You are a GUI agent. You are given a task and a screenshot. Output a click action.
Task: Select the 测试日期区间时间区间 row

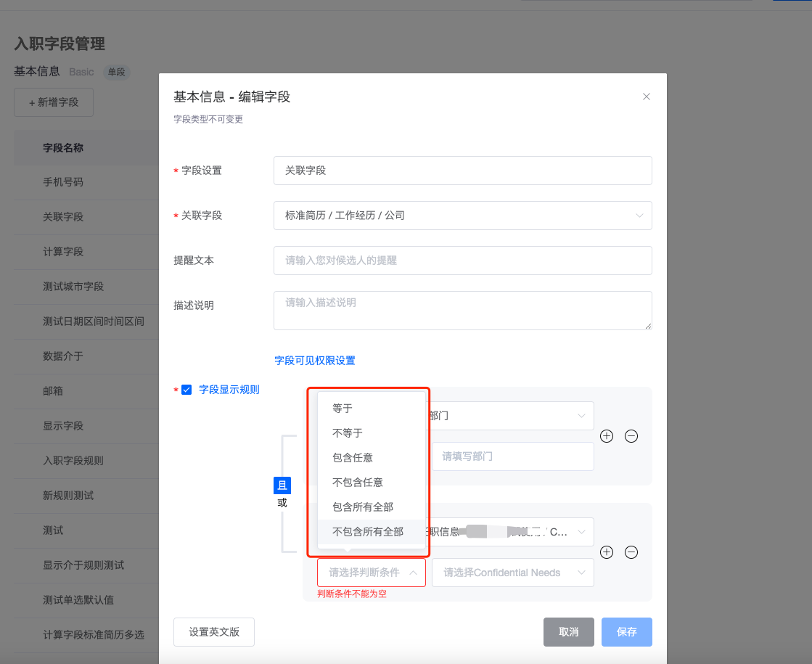coord(86,321)
